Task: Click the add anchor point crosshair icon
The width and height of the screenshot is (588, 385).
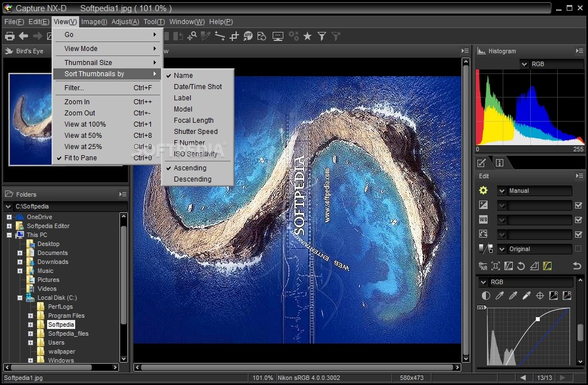Action: click(x=540, y=296)
